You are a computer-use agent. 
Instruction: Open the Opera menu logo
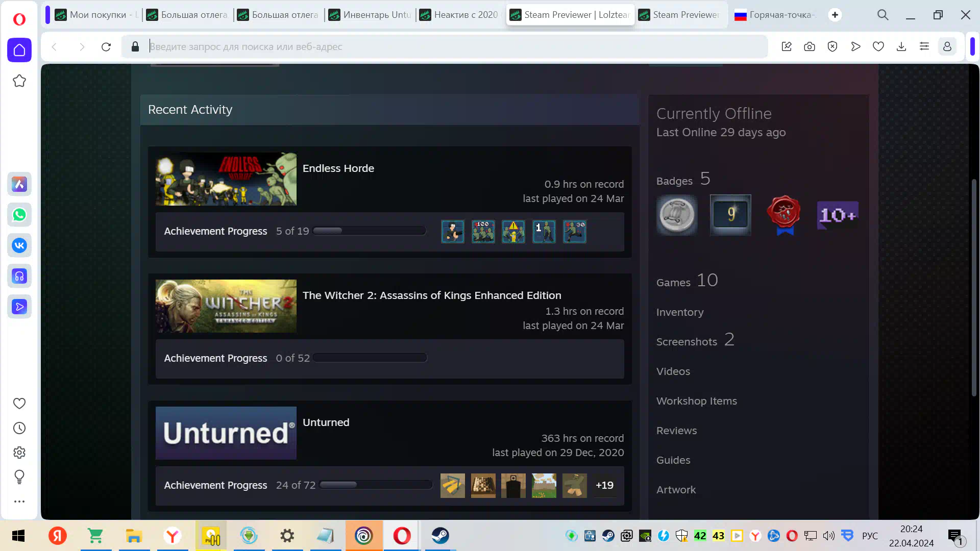click(19, 19)
